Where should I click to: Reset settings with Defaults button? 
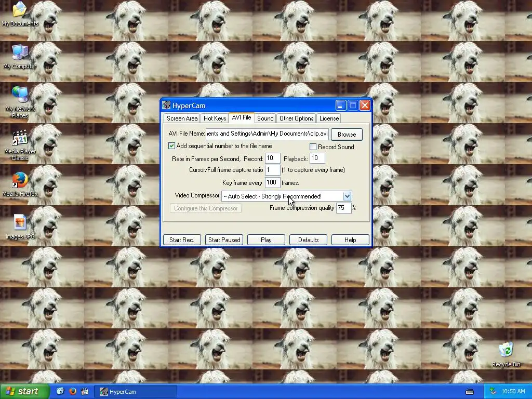pyautogui.click(x=308, y=240)
